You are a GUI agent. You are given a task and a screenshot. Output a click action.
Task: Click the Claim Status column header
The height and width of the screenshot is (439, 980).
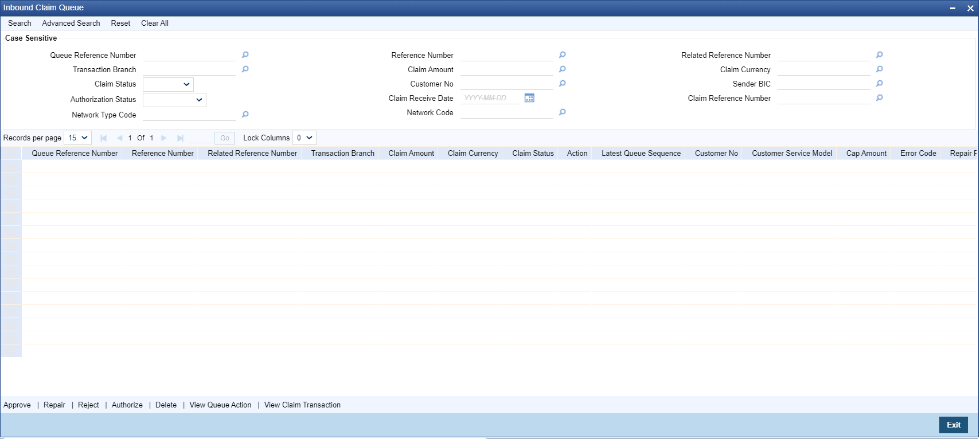pos(533,154)
